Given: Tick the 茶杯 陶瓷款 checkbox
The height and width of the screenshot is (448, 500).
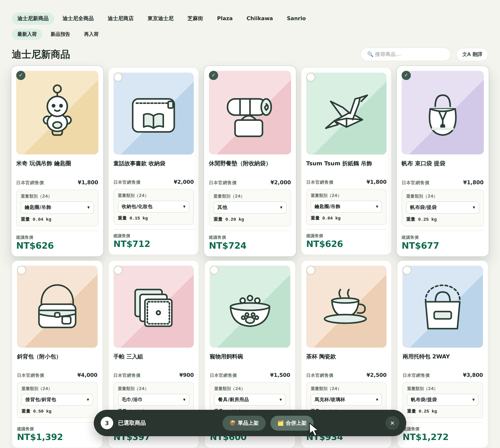Looking at the screenshot, I should 311,270.
